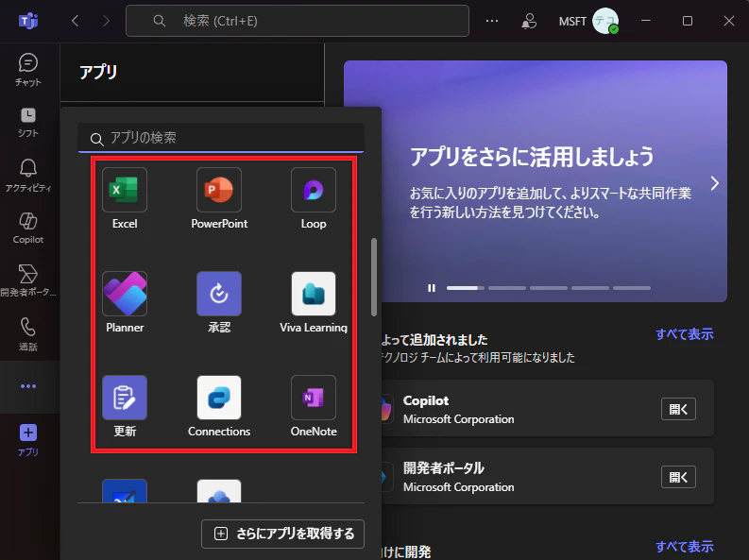
Task: Open the PowerPoint app
Action: tap(219, 190)
